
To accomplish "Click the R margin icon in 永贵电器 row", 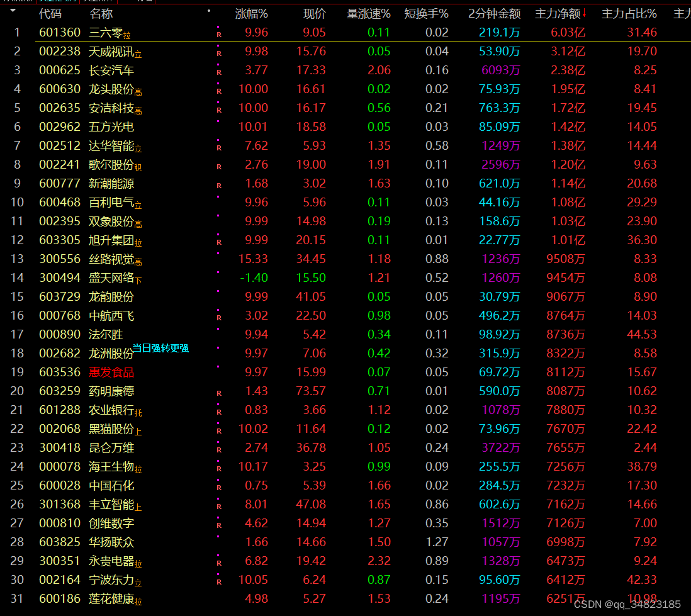I will pos(219,563).
